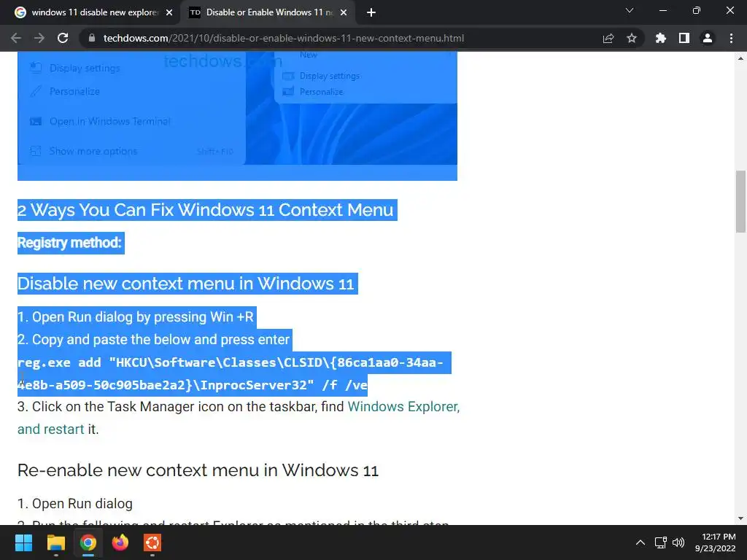Go forward to the next page
Screen dimensions: 747x560
(x=39, y=38)
